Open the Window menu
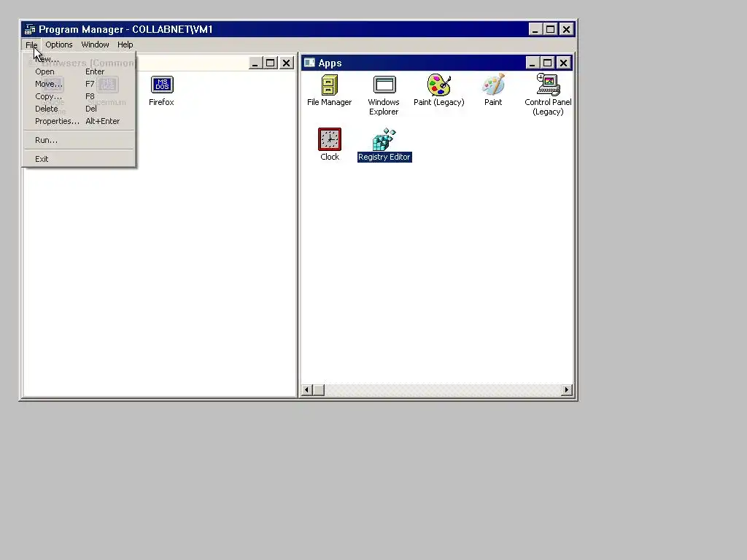 tap(96, 44)
